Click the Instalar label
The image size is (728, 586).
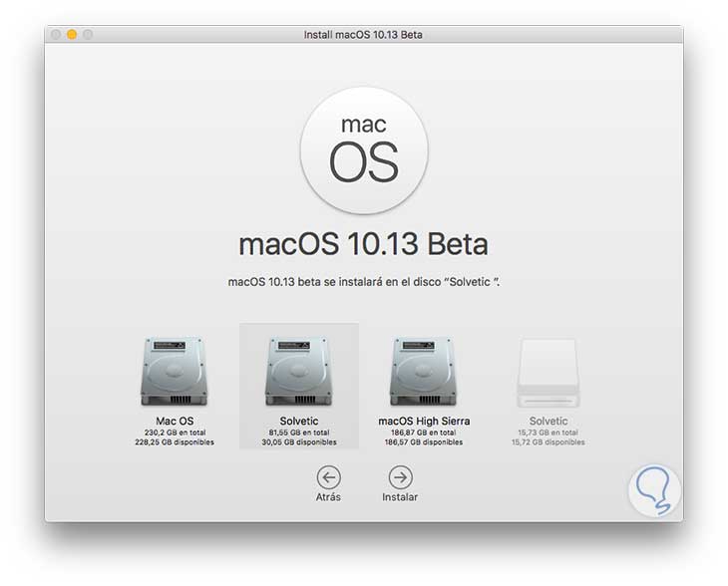(400, 497)
